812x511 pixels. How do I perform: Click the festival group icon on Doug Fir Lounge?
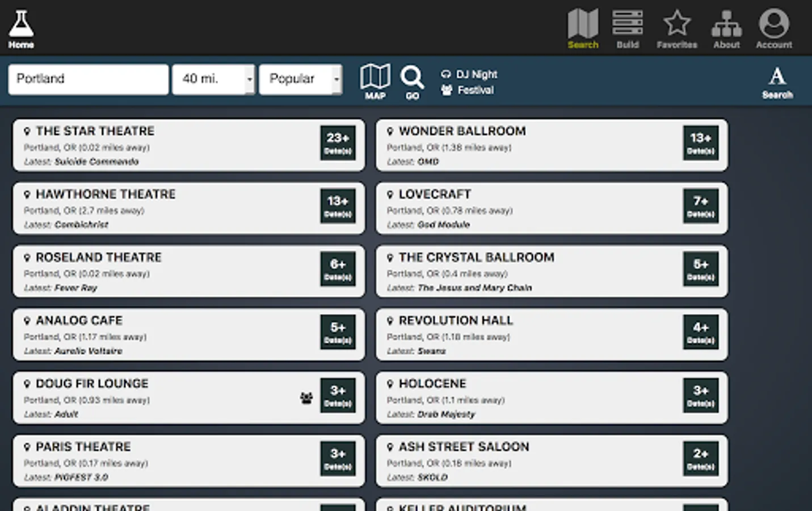tap(306, 398)
